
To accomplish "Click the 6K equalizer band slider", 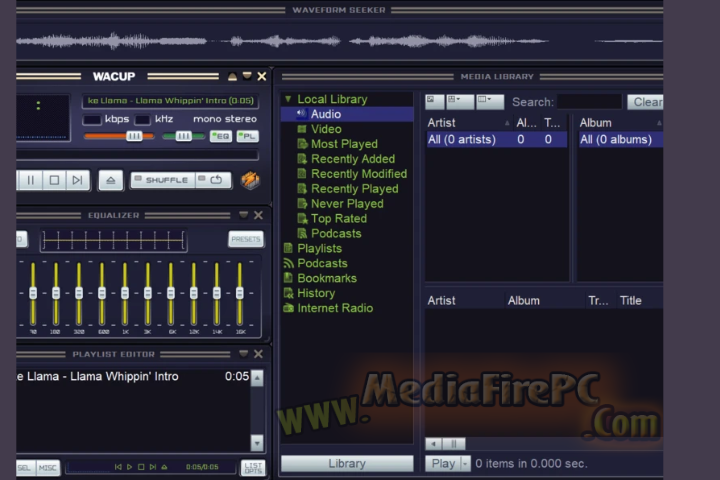I will pos(171,294).
